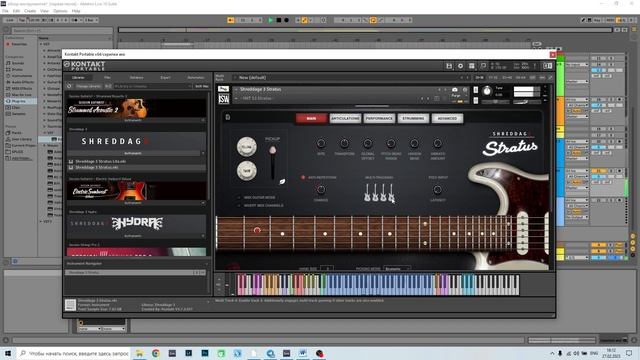The height and width of the screenshot is (360, 640).
Task: Click Shreddage 3 Stratus Lite.nki file icon
Action: [x=71, y=162]
